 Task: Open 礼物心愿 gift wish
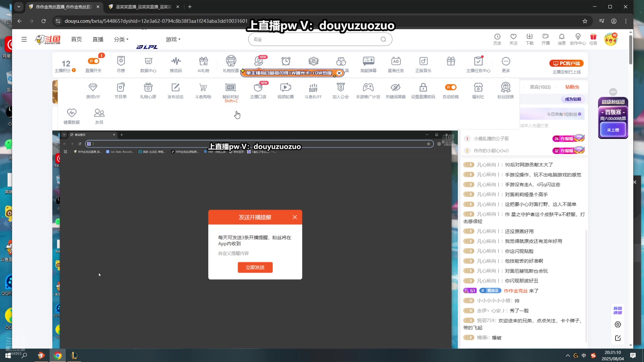coord(148,91)
